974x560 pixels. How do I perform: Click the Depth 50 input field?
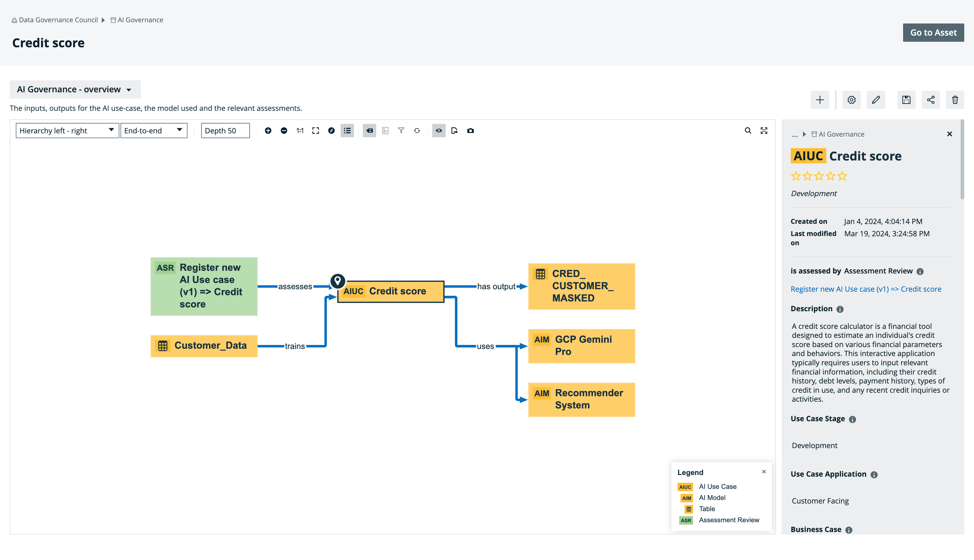coord(225,131)
